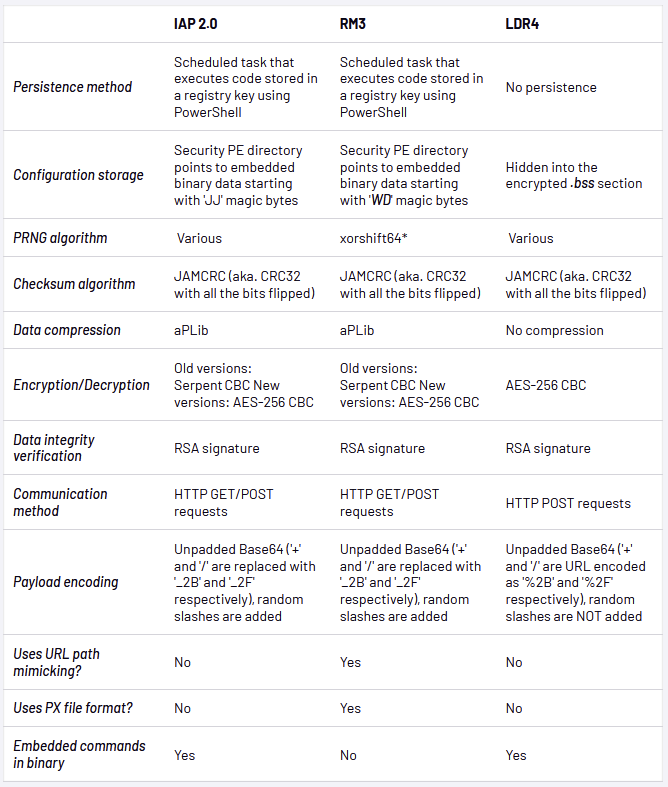Click the PRNG algorithm row label
The height and width of the screenshot is (787, 668).
[x=60, y=239]
